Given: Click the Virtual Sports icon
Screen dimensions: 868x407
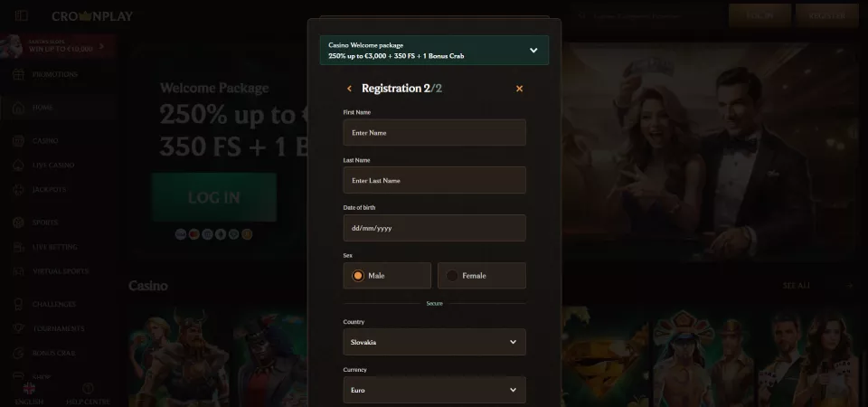Looking at the screenshot, I should click(x=18, y=271).
